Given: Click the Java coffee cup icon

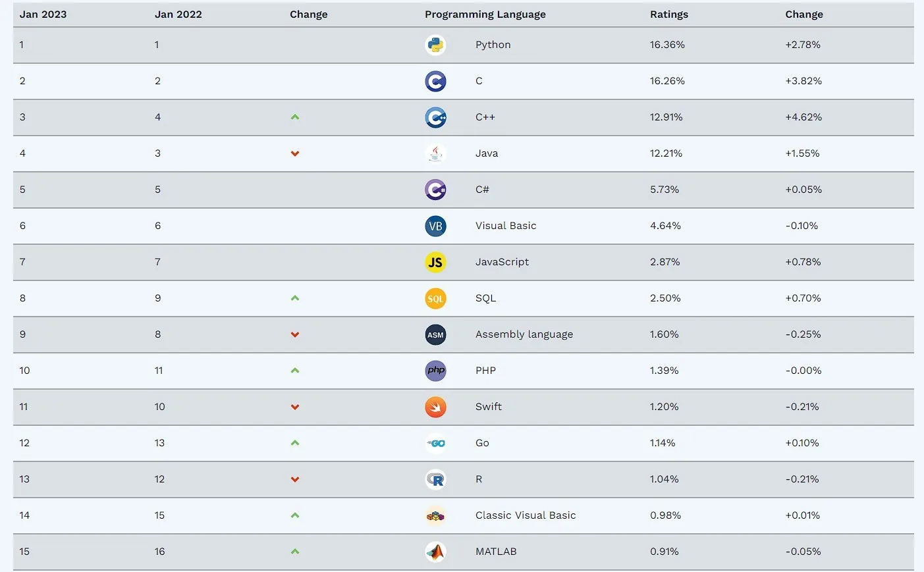Looking at the screenshot, I should (435, 153).
